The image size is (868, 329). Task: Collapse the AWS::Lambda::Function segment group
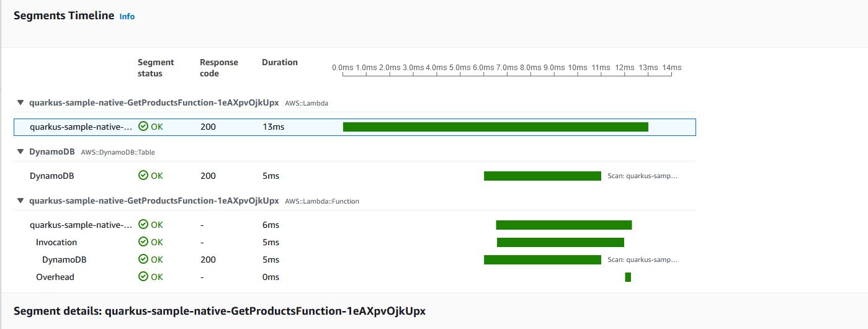tap(20, 201)
